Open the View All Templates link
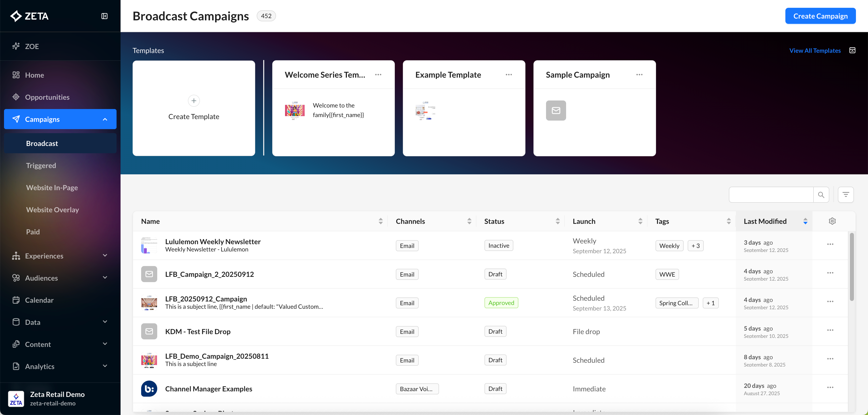This screenshot has height=415, width=868. [815, 50]
